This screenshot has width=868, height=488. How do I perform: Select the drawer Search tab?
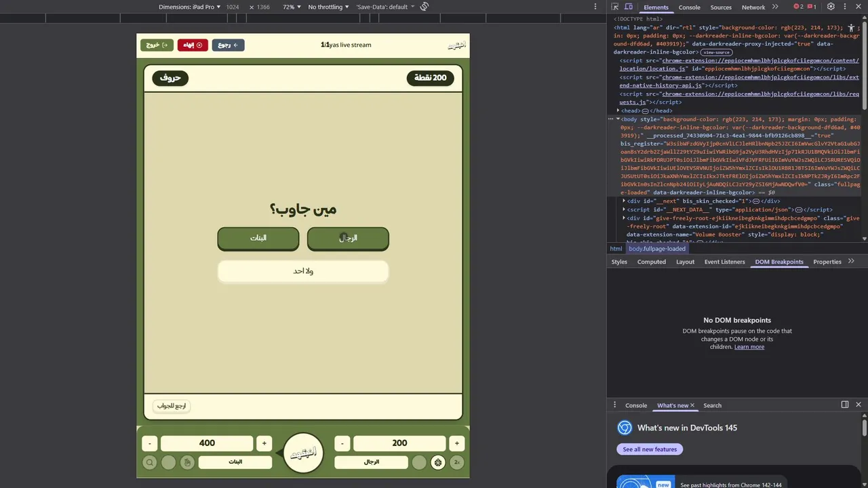tap(712, 405)
